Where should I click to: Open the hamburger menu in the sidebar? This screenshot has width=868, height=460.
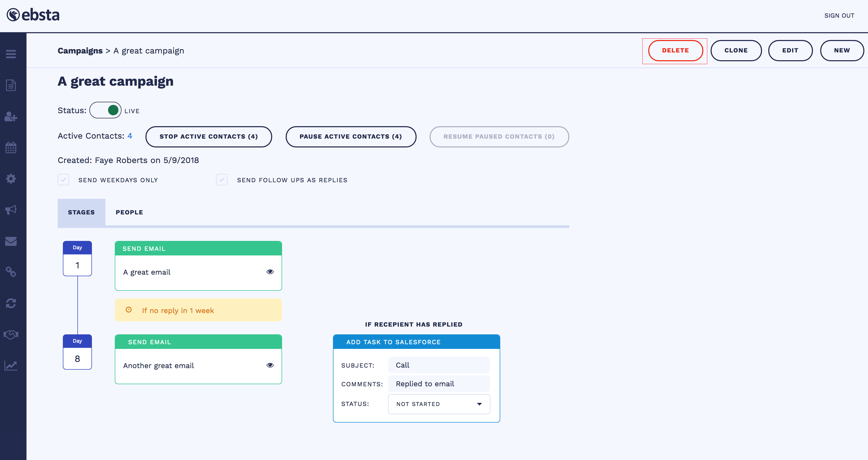11,54
